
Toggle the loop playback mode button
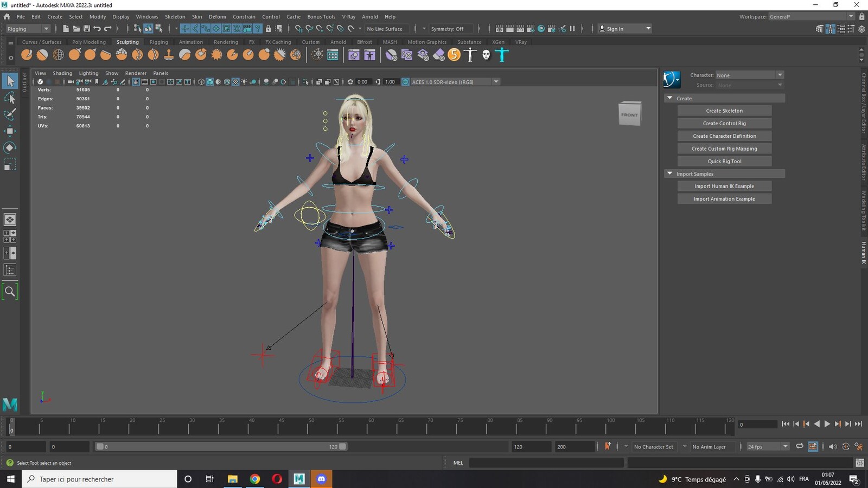(x=800, y=446)
